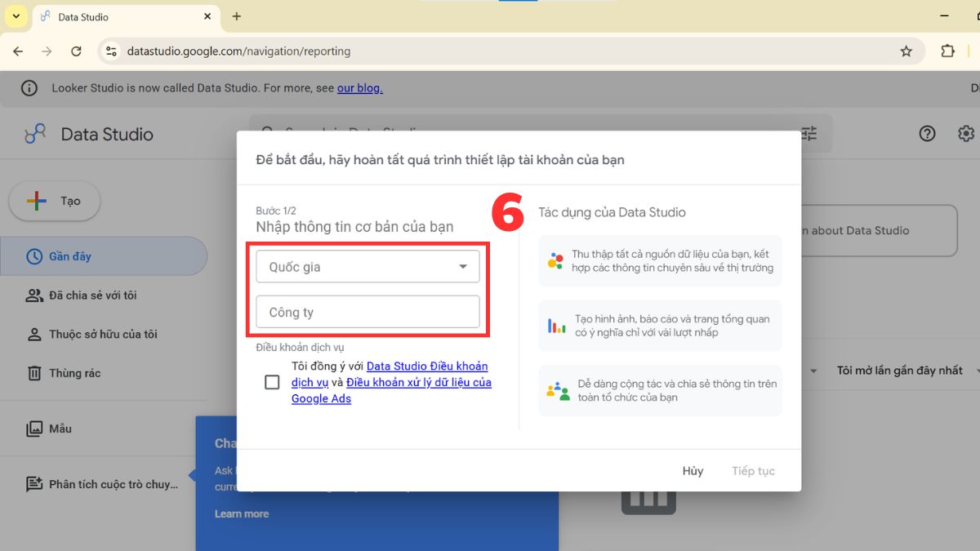Click the Data Studio logo
980x551 pixels.
point(34,134)
